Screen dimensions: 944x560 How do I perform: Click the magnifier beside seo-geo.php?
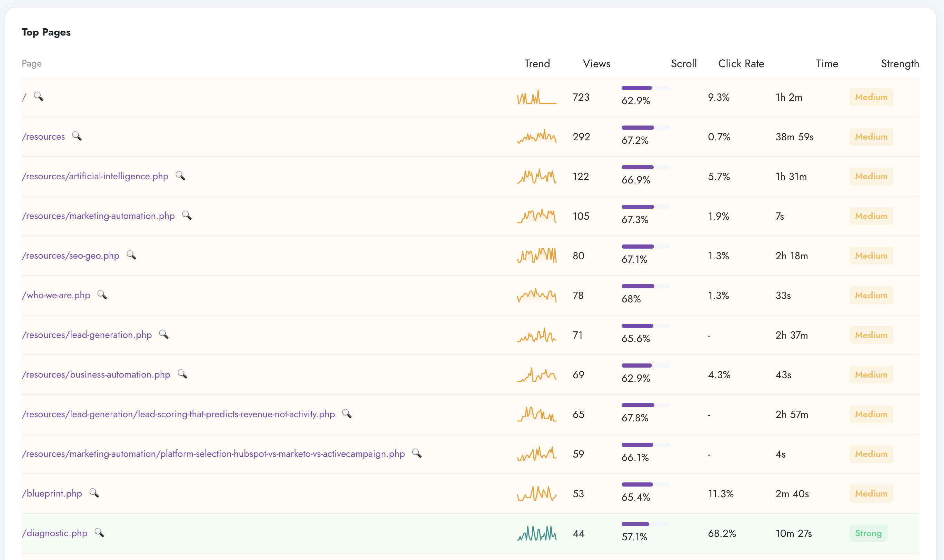point(131,255)
